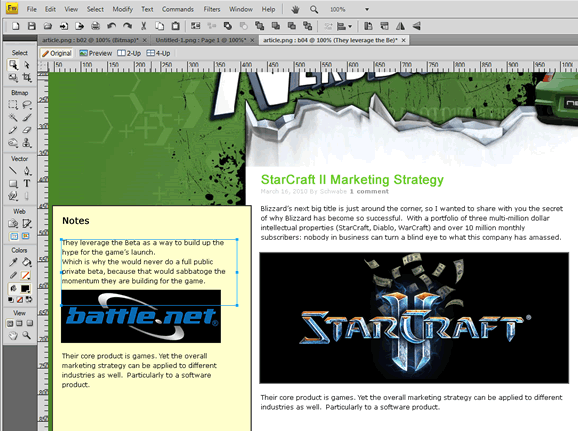Click the Group objects toolbar icon
The height and width of the screenshot is (431, 578).
click(195, 26)
